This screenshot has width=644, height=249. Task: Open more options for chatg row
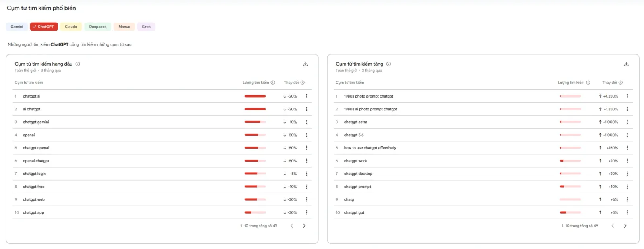627,199
